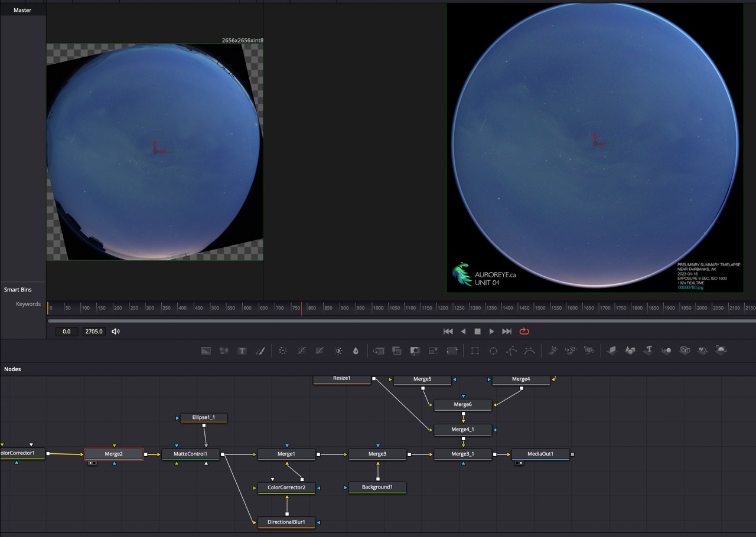Image resolution: width=756 pixels, height=537 pixels.
Task: Add a pRender particle tool from the toolbar
Action: (589, 351)
